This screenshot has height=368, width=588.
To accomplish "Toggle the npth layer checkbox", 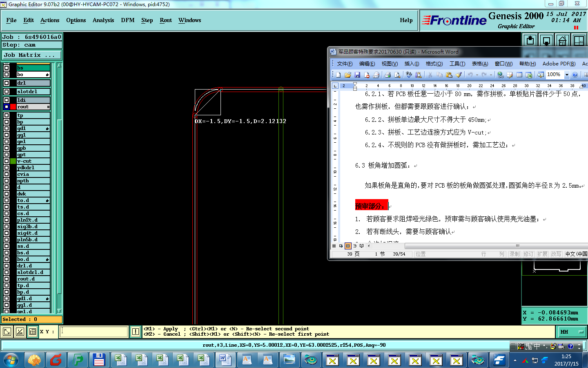I will click(x=7, y=181).
